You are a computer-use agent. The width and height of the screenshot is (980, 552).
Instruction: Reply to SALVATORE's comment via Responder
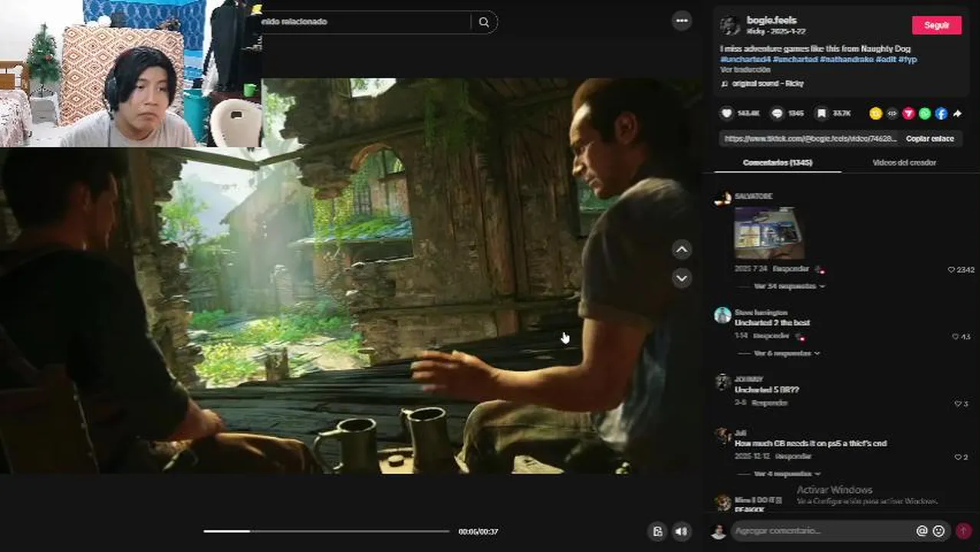click(x=791, y=270)
